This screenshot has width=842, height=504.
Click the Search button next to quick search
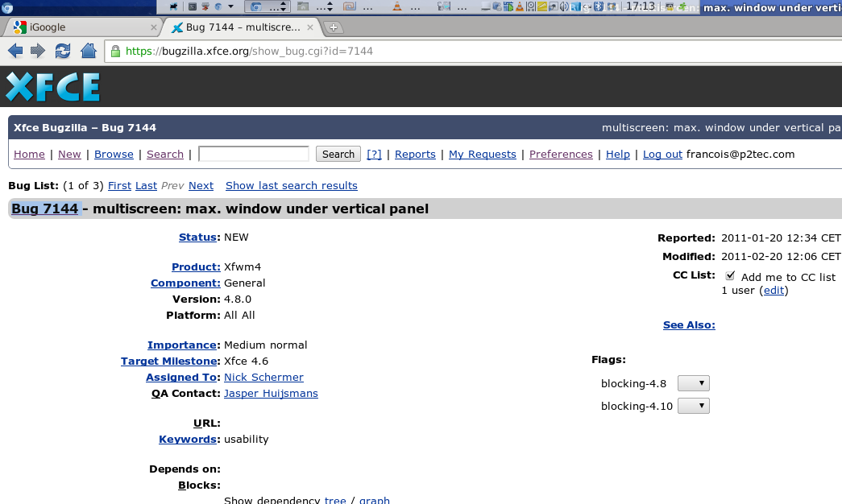pyautogui.click(x=338, y=154)
